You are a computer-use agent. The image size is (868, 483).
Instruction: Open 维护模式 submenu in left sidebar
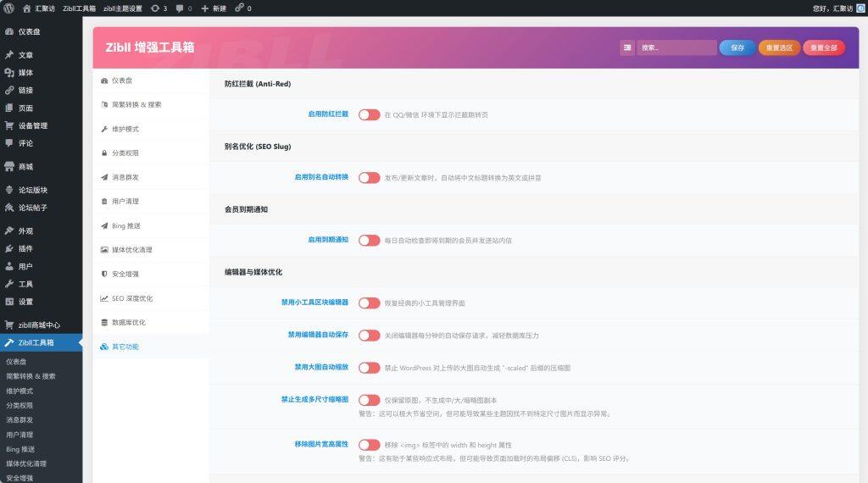pos(19,391)
